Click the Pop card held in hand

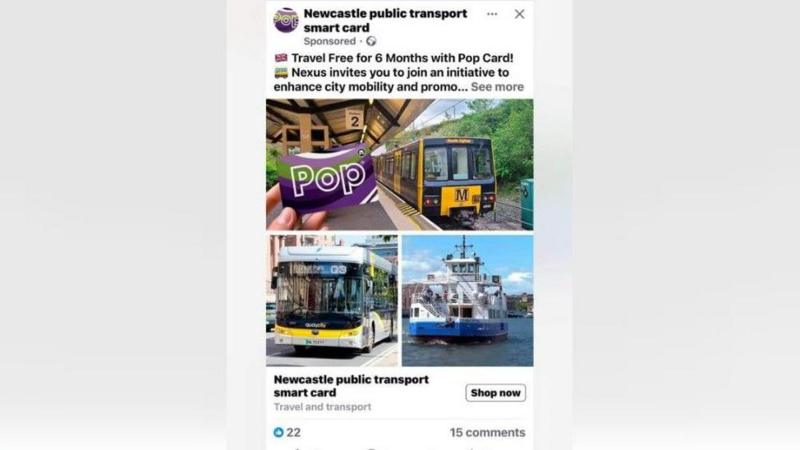[x=327, y=179]
